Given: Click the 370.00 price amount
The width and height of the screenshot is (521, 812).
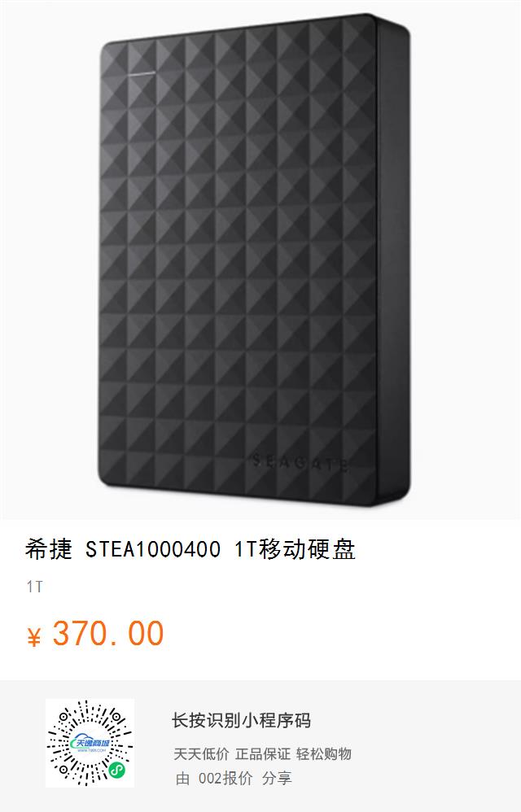Looking at the screenshot, I should tap(108, 634).
